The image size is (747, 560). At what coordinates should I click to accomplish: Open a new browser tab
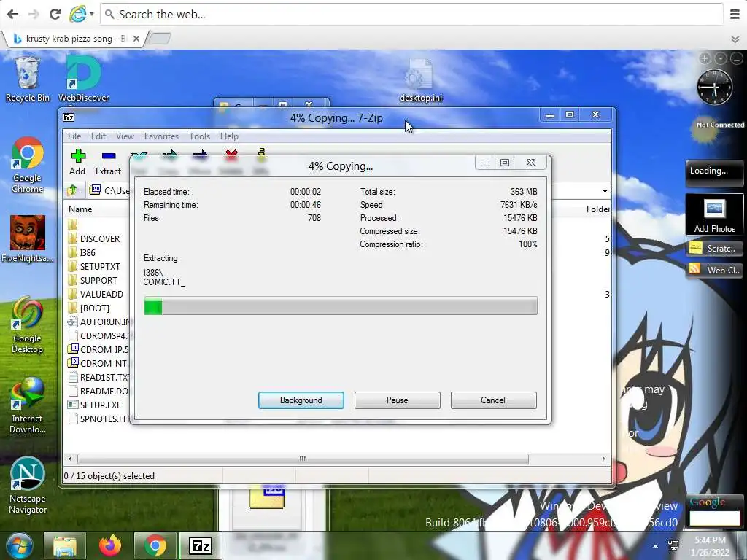[160, 39]
